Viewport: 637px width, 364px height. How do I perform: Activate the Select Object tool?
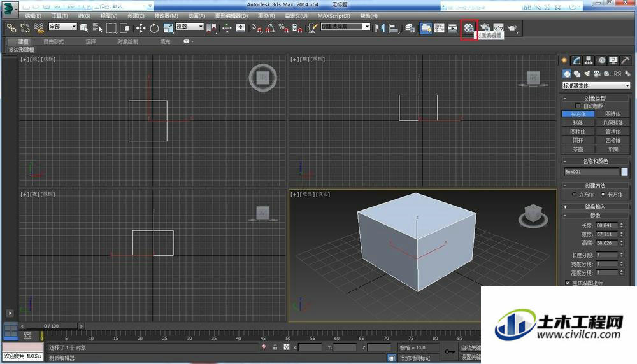(x=84, y=28)
